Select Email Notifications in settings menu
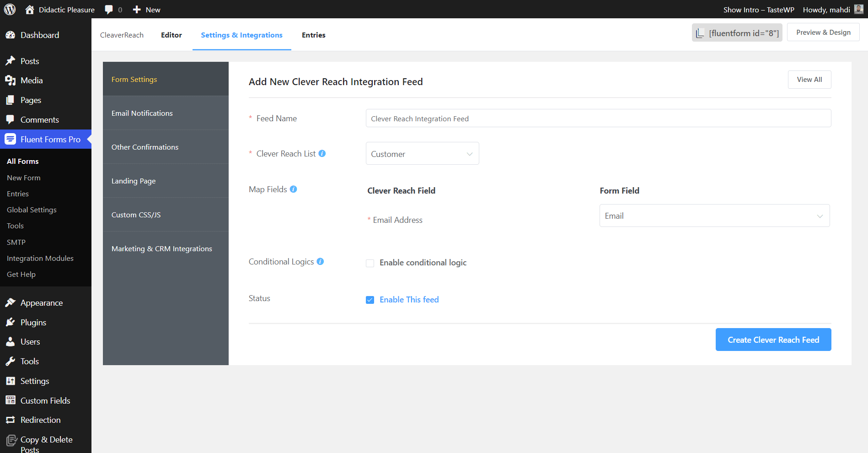 142,113
